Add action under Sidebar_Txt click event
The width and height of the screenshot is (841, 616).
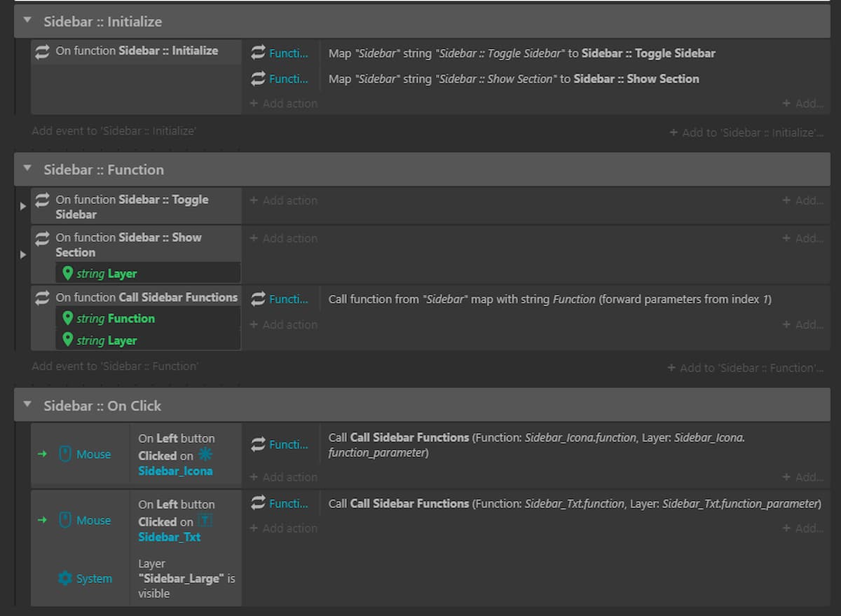283,528
